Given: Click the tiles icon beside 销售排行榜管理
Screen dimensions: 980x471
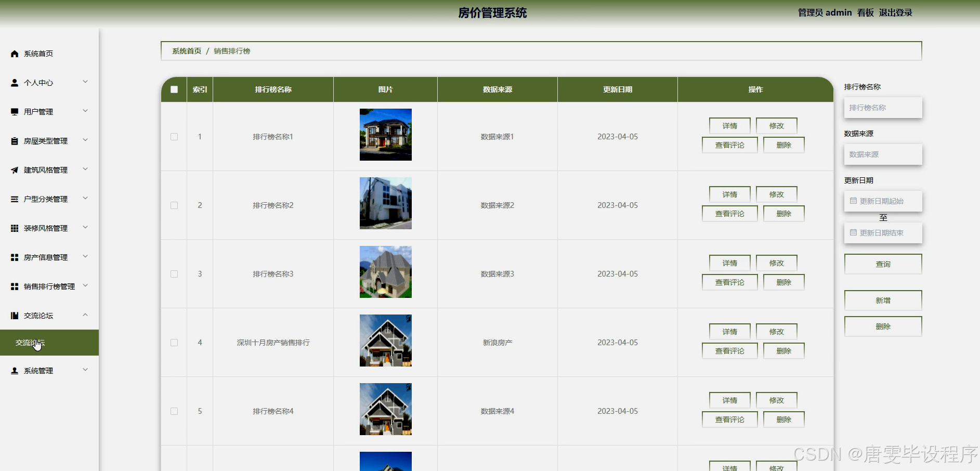Looking at the screenshot, I should point(15,286).
